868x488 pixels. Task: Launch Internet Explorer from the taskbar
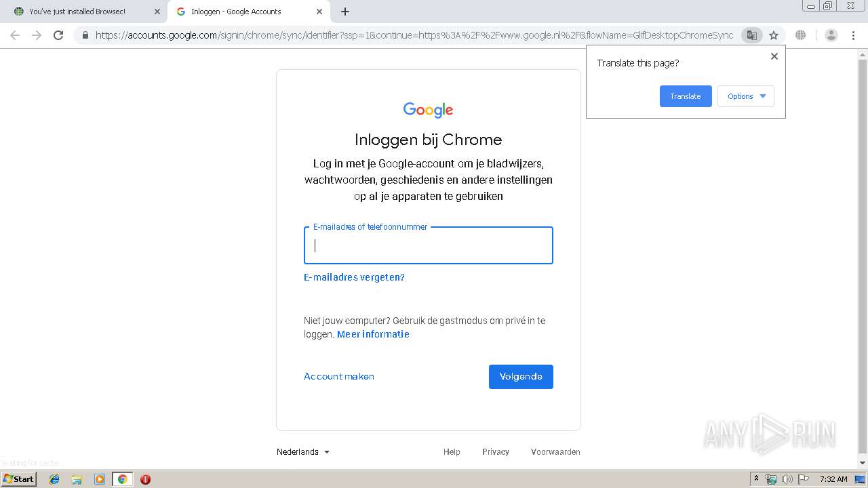click(54, 479)
